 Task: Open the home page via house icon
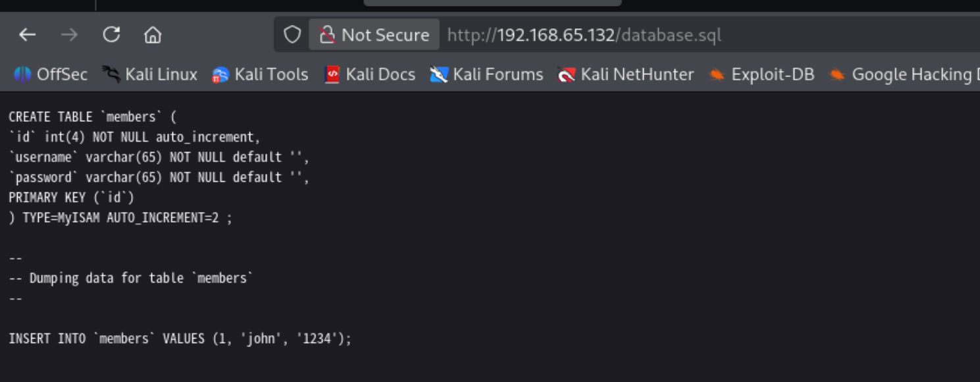153,35
